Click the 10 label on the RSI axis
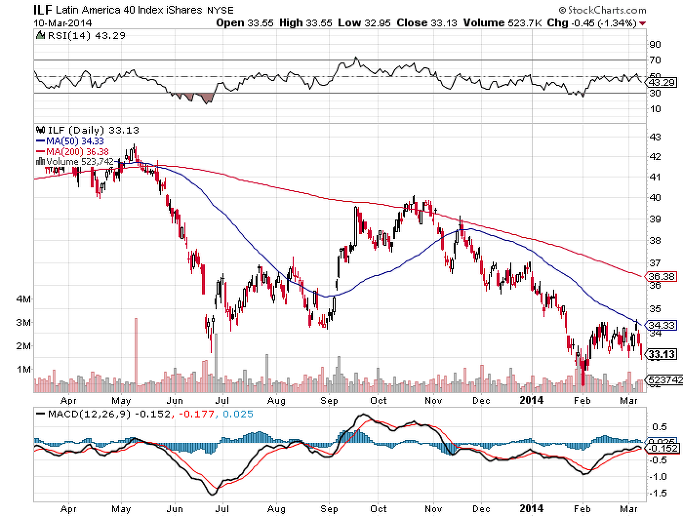Viewport: 683px width, 517px height. tap(655, 109)
